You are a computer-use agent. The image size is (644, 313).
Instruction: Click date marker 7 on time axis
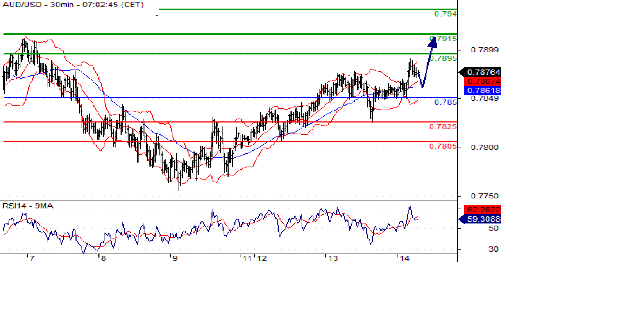click(x=32, y=258)
